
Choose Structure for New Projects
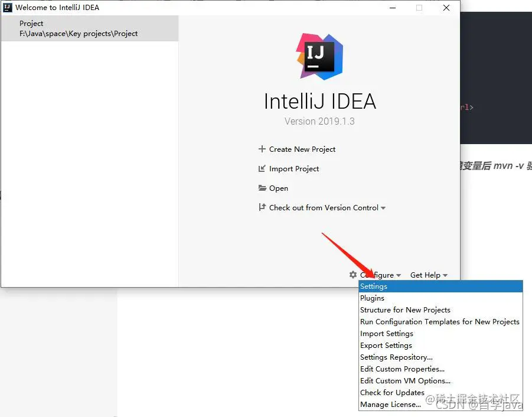(x=440, y=310)
